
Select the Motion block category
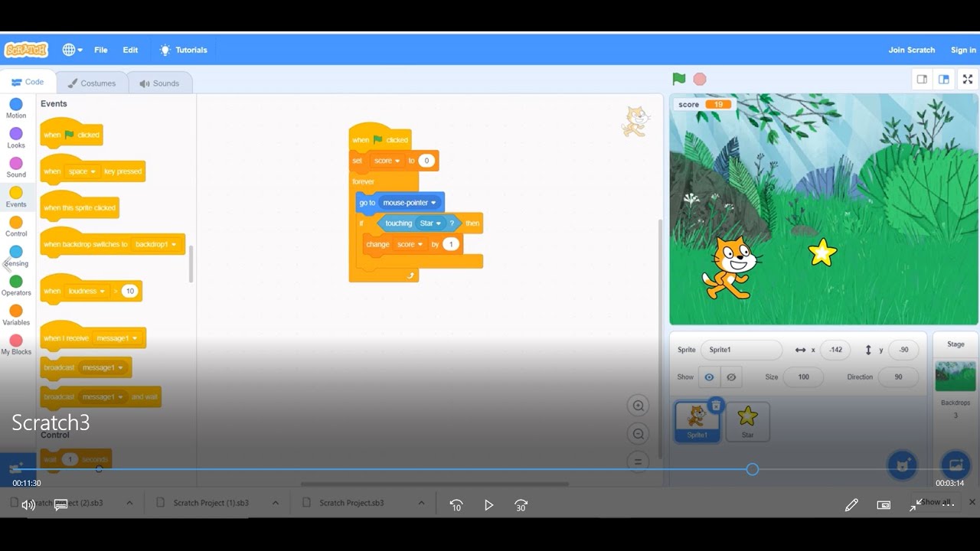click(16, 108)
